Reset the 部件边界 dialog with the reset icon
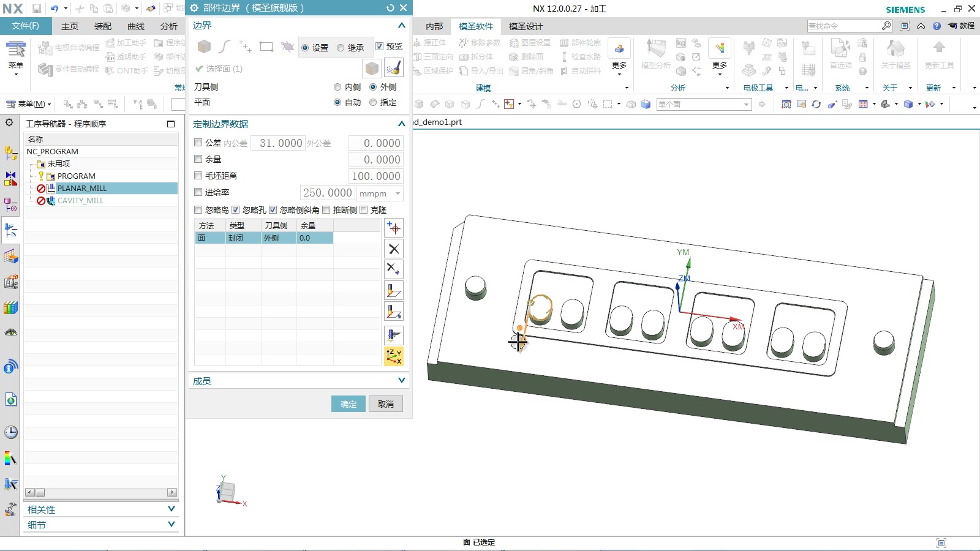Screen dimensions: 980x551 tap(390, 8)
